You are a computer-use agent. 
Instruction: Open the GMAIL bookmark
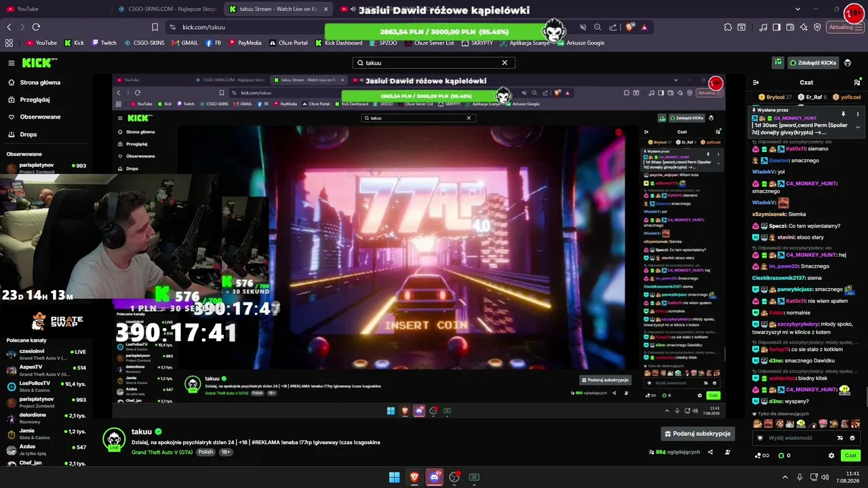(x=184, y=43)
